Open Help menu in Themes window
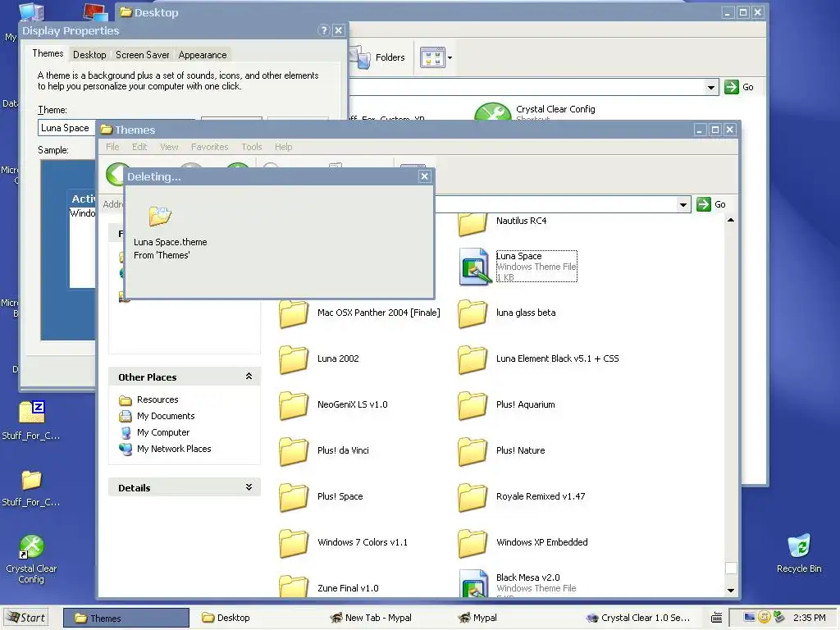The height and width of the screenshot is (630, 840). [283, 147]
